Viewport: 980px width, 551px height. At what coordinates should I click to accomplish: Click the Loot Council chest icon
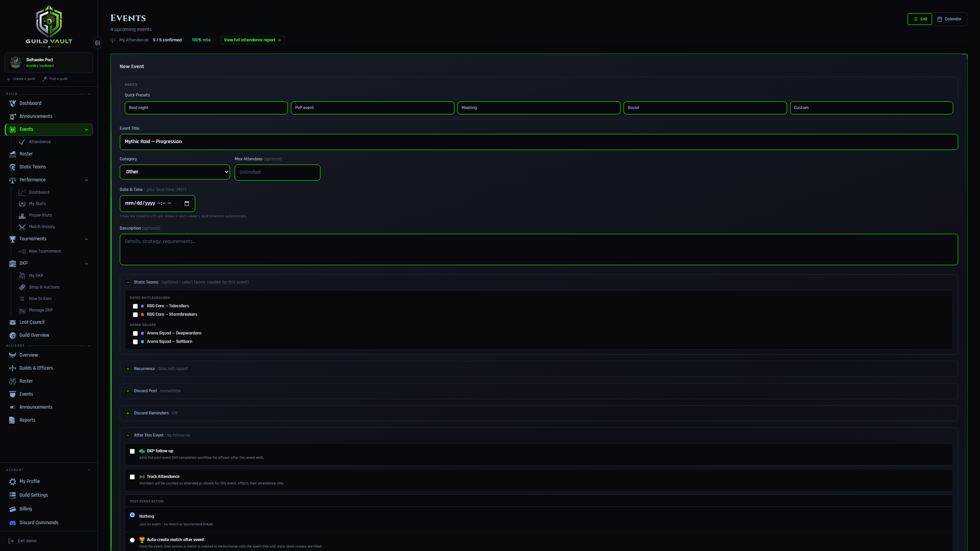click(x=13, y=322)
